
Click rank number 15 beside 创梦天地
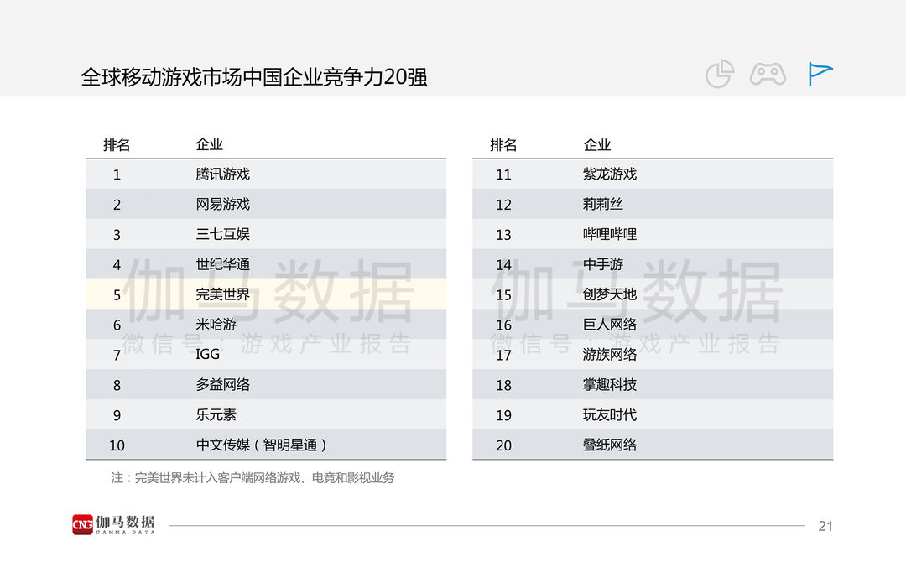click(503, 294)
